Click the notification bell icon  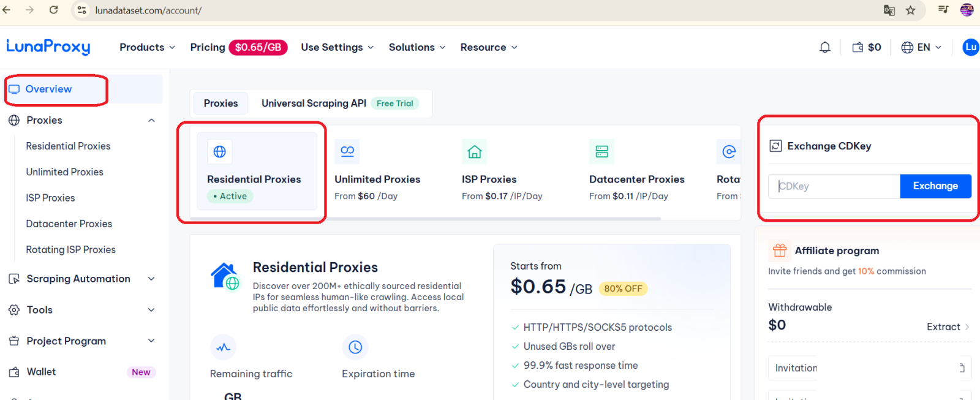tap(824, 47)
